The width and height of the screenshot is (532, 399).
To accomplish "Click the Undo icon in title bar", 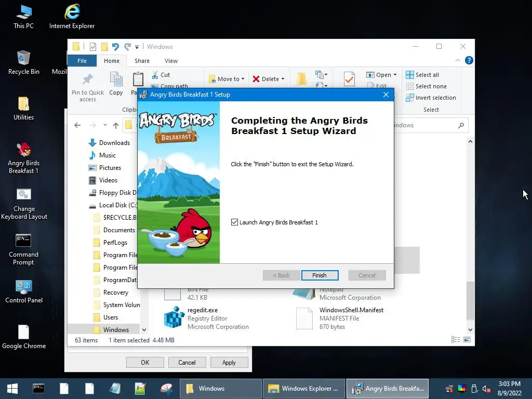I will tap(115, 46).
